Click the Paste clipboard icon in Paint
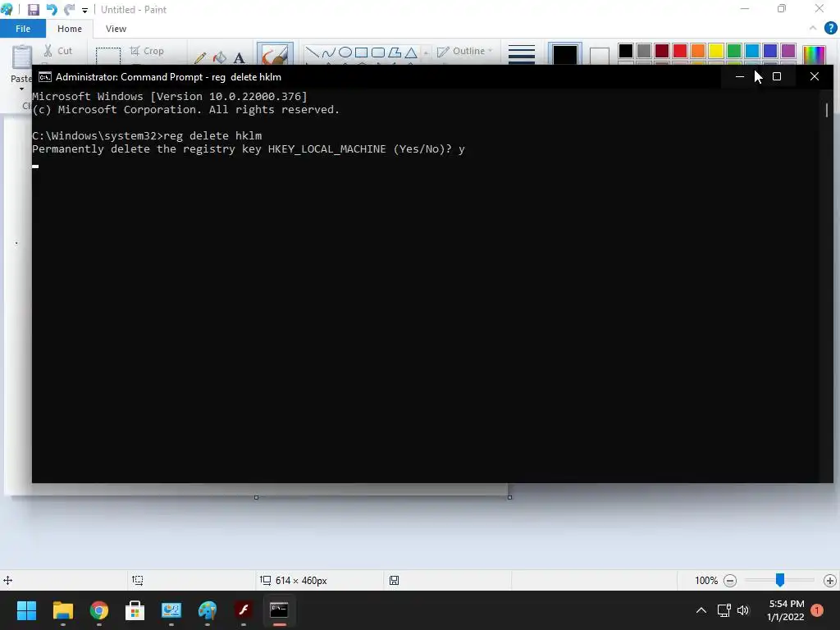This screenshot has height=630, width=840. 22,56
